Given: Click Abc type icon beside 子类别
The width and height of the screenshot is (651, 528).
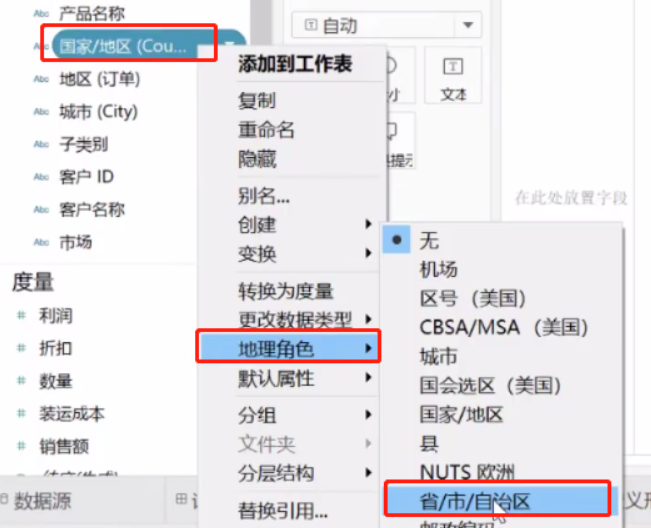Looking at the screenshot, I should click(41, 144).
